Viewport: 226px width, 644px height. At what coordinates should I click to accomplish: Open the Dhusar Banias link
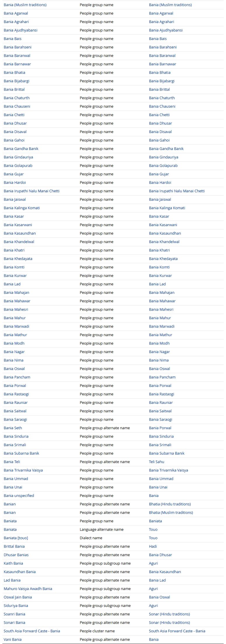(16, 555)
